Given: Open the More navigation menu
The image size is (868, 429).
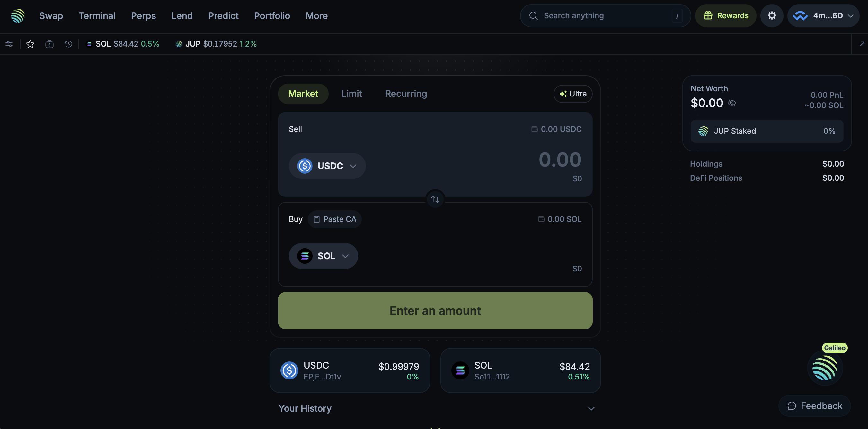Looking at the screenshot, I should (x=316, y=15).
